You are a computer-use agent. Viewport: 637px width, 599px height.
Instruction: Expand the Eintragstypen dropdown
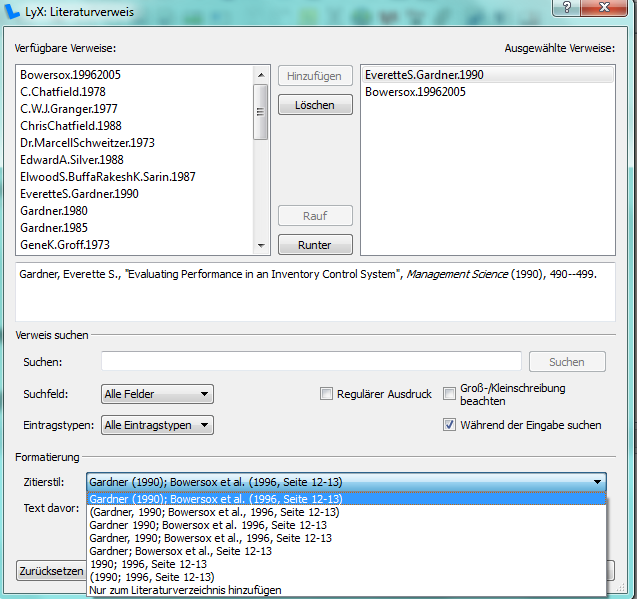(157, 425)
